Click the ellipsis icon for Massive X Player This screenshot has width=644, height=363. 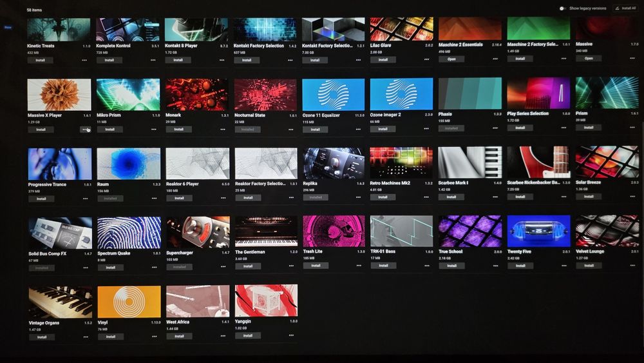(84, 129)
